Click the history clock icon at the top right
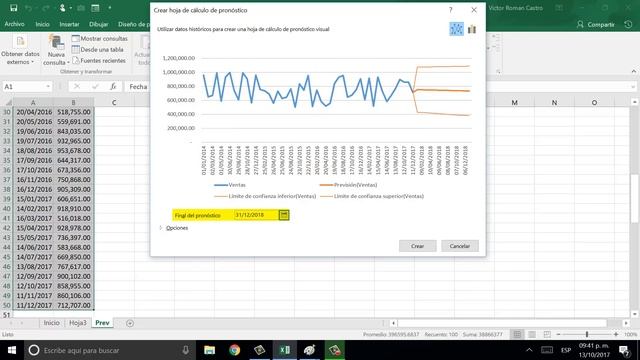 (629, 24)
